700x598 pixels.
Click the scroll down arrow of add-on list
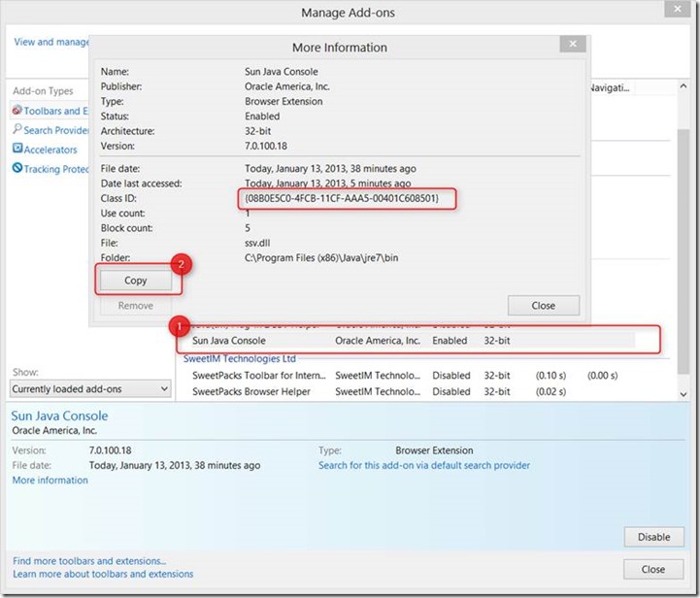point(683,394)
